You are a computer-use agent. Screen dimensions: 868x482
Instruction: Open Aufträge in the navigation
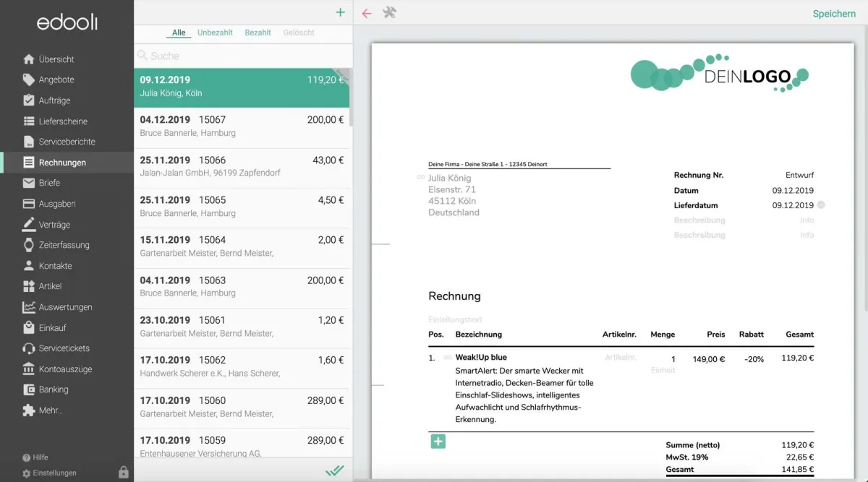pyautogui.click(x=54, y=100)
